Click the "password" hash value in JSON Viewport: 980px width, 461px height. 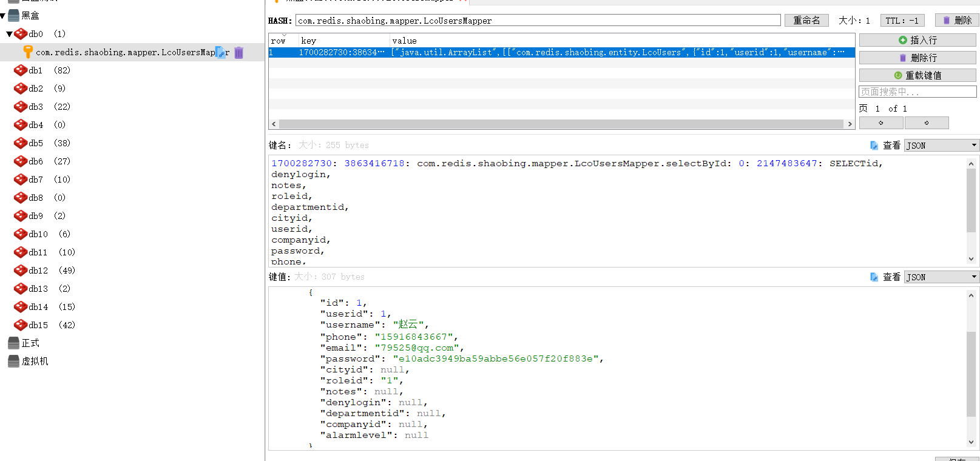click(495, 358)
